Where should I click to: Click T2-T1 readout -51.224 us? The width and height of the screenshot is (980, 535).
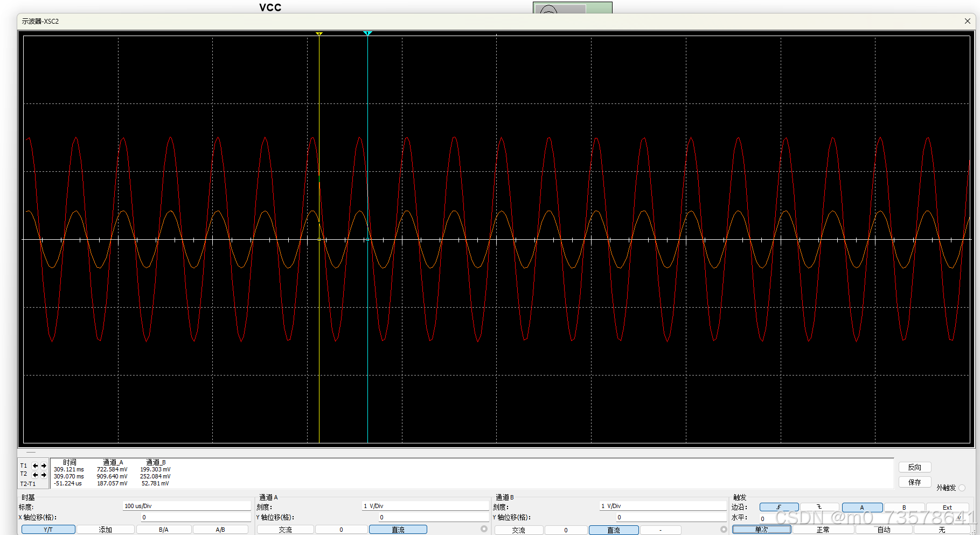pos(68,483)
